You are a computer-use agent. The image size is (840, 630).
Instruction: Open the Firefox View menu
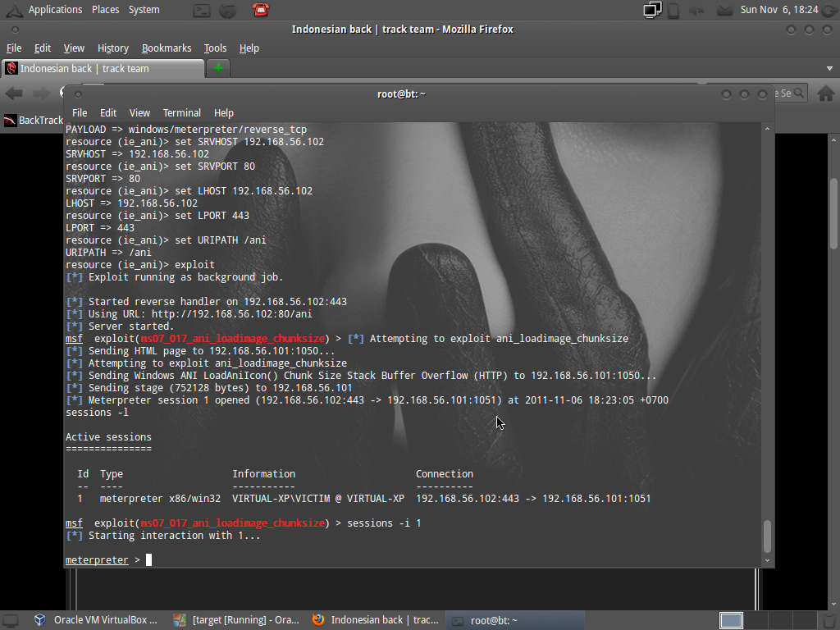click(x=74, y=48)
